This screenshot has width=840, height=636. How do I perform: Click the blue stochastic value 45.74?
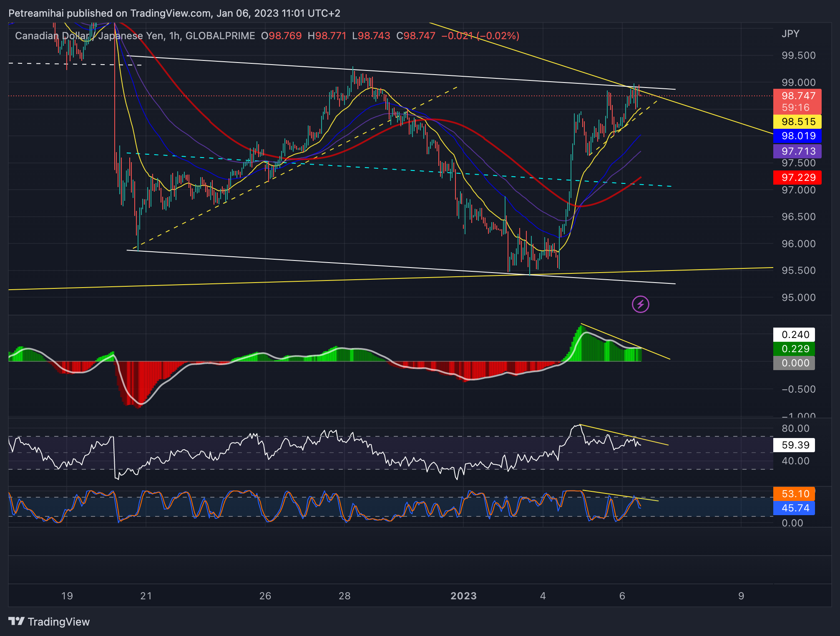point(794,508)
